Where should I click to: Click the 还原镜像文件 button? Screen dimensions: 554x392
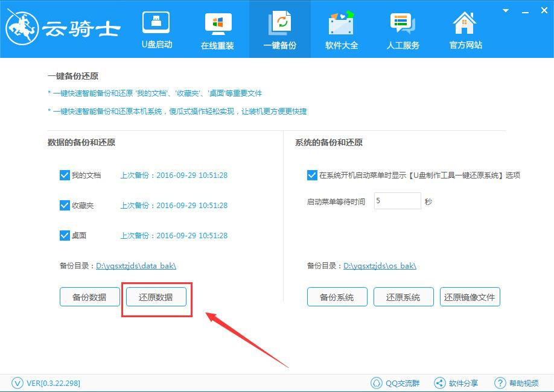pos(470,297)
